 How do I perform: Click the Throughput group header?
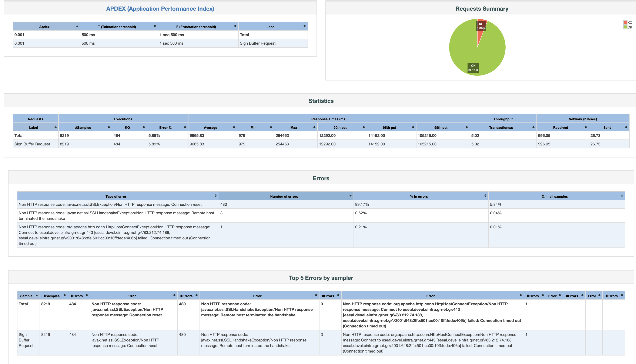click(x=503, y=119)
